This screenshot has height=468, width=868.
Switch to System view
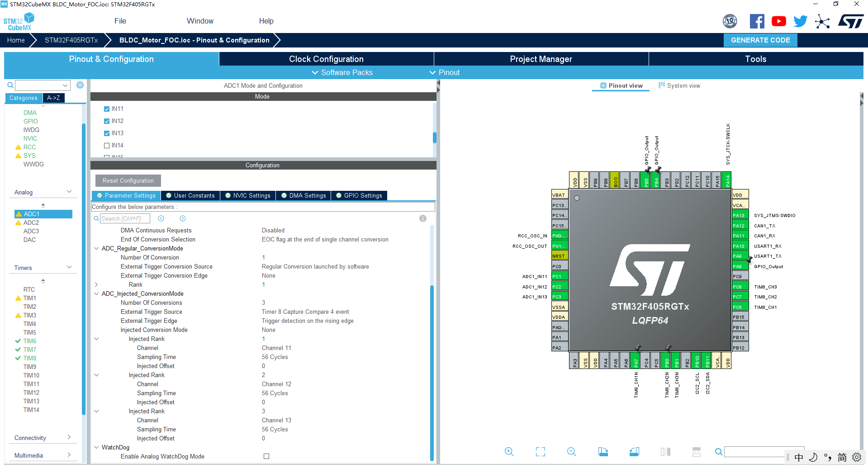(x=679, y=85)
